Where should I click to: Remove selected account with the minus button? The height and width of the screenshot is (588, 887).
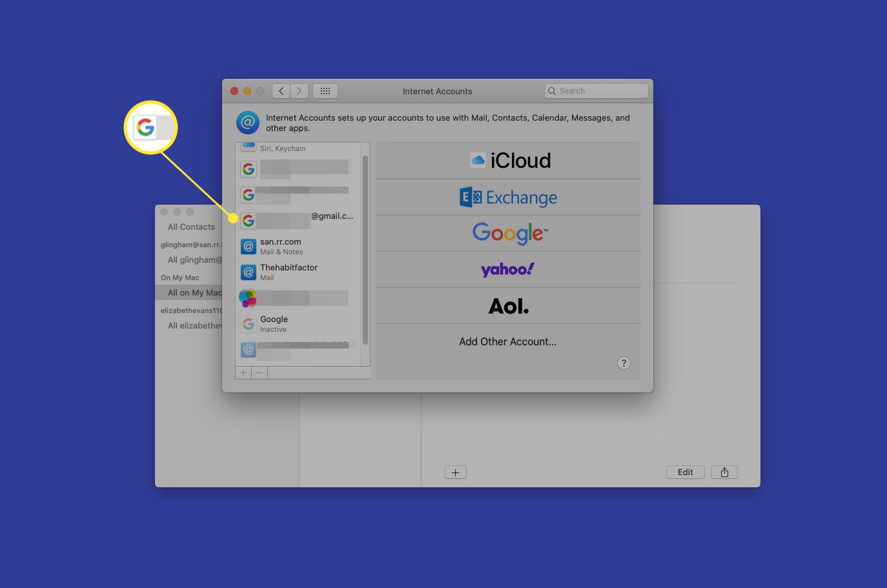coord(260,372)
